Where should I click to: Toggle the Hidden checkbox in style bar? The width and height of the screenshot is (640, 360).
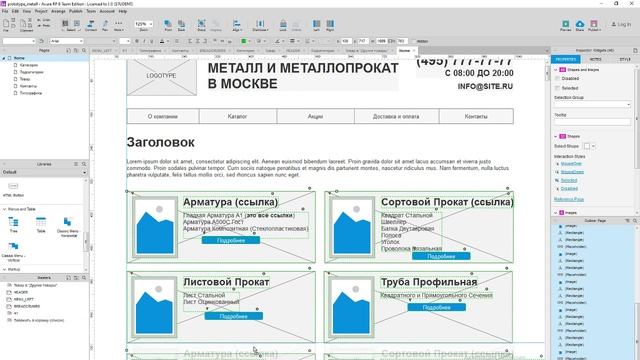413,41
